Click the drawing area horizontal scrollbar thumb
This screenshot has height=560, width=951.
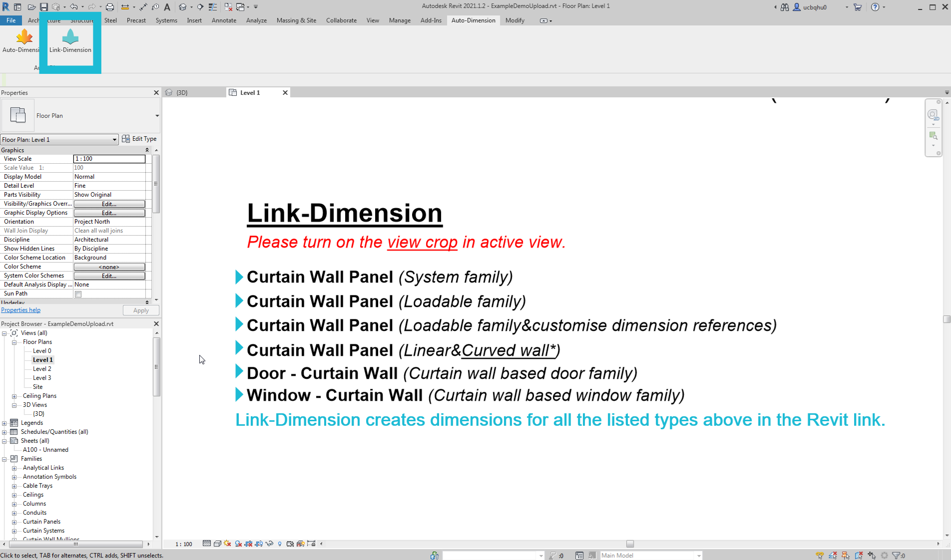tap(630, 544)
